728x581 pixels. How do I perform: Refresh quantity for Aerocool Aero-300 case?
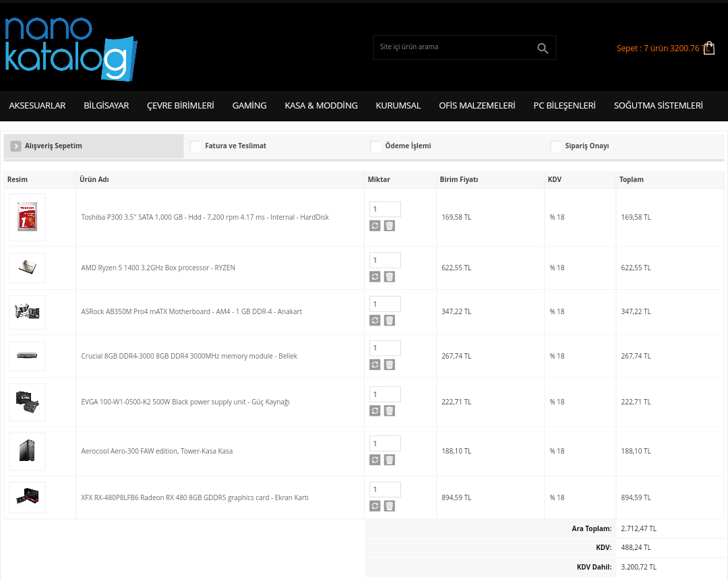(375, 460)
